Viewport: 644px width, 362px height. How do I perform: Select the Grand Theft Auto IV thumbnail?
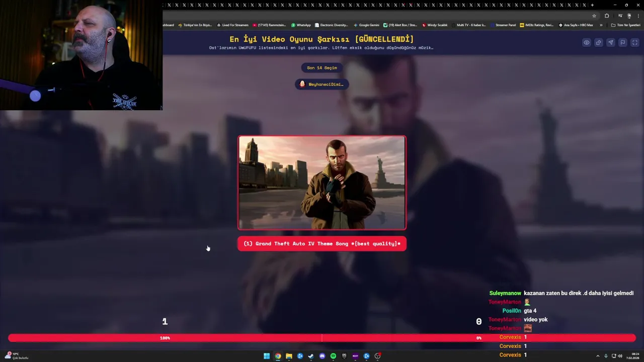click(x=322, y=183)
